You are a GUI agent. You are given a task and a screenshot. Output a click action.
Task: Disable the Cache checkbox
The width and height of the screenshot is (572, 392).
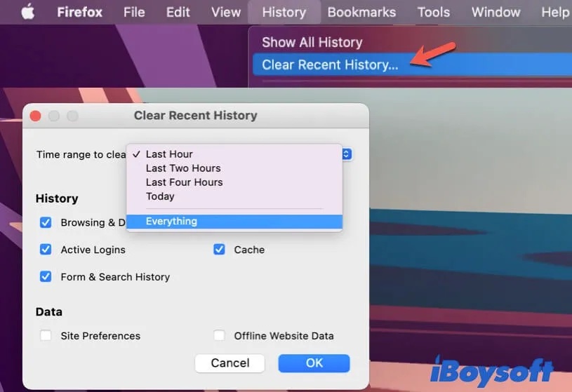(220, 250)
